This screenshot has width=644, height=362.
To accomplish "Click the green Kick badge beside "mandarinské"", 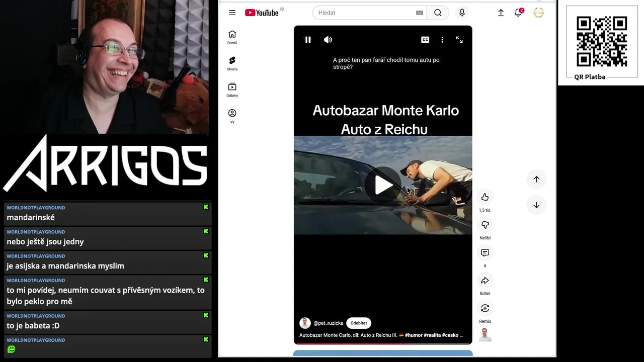I will (206, 207).
